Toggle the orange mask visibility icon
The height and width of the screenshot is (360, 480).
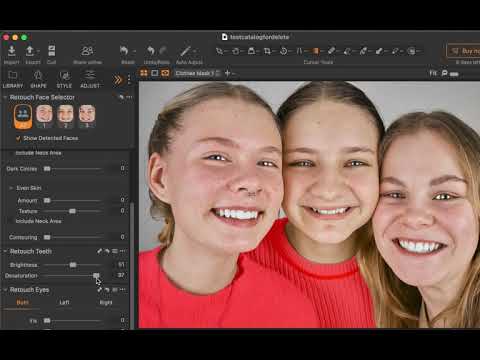pos(165,73)
